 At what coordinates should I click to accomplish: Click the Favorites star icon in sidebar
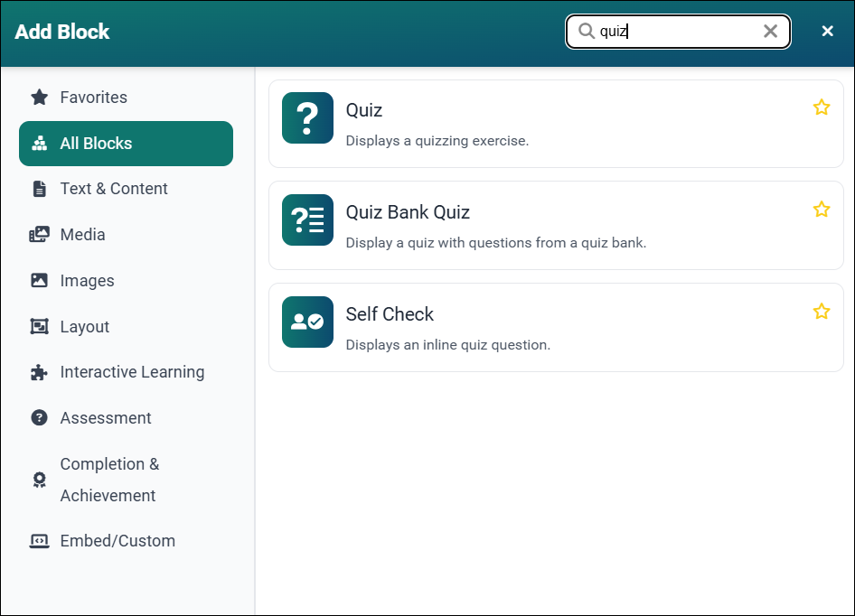click(x=39, y=97)
